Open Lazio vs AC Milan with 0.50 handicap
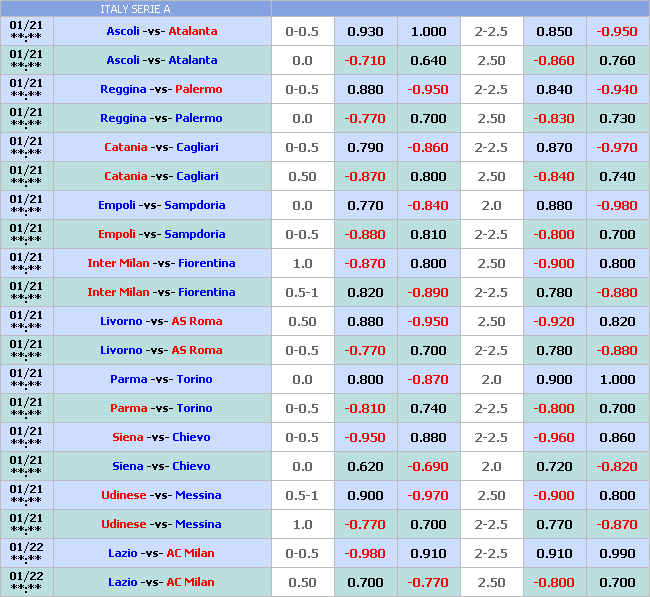Viewport: 650px width, 597px height. click(x=161, y=582)
